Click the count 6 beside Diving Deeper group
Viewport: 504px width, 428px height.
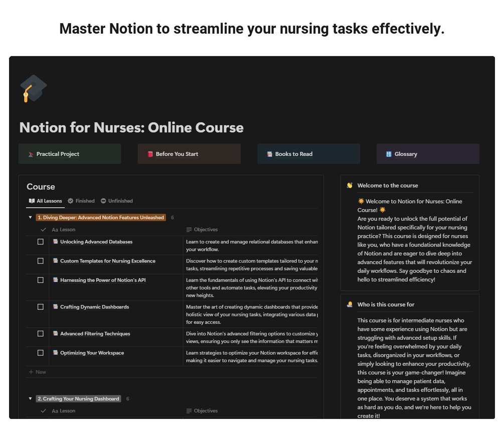point(173,218)
